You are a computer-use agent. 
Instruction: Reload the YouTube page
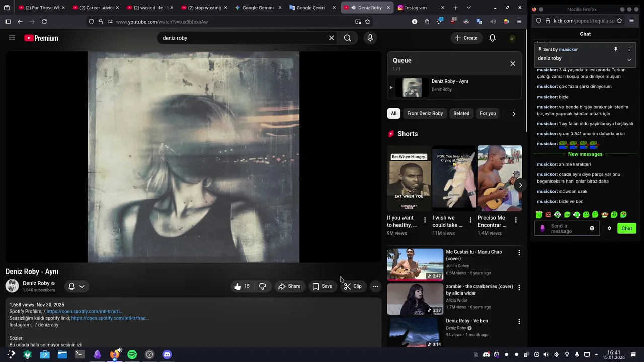tap(44, 22)
